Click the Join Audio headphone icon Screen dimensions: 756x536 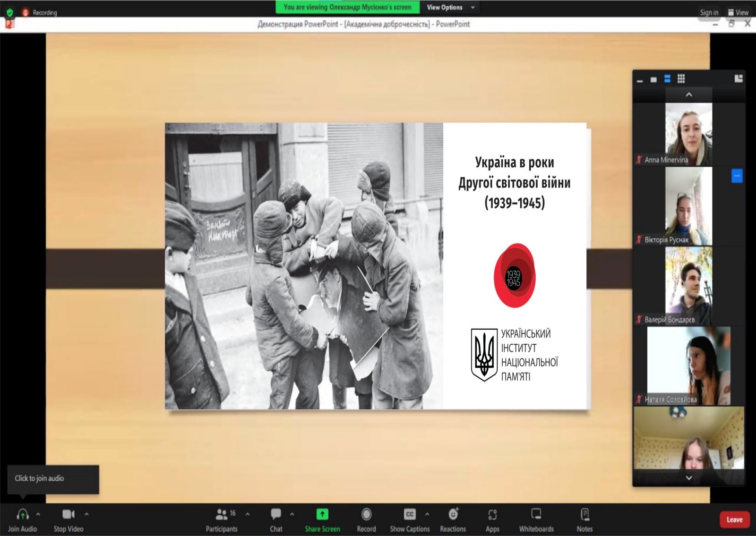pos(22,514)
